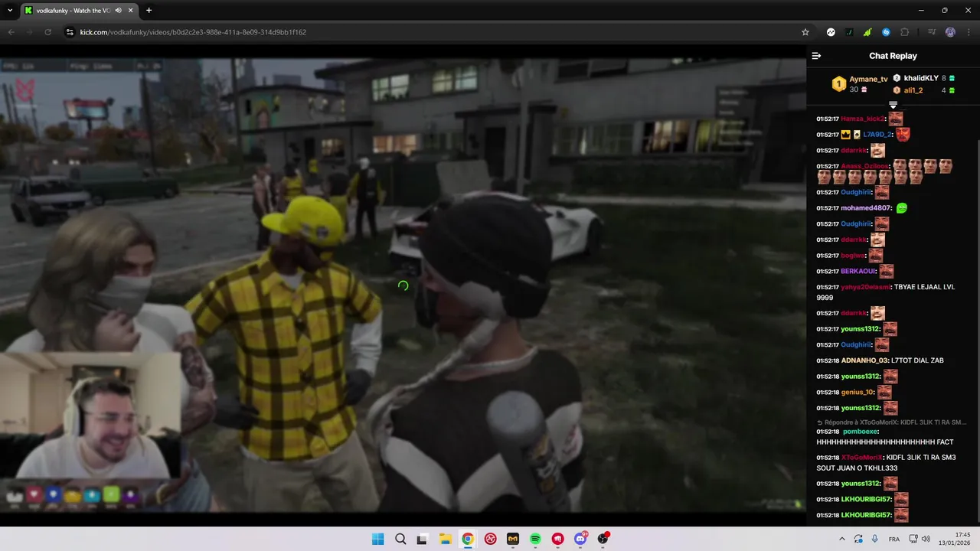This screenshot has height=551, width=980.
Task: Click the green emote by mohamed4807
Action: coord(901,207)
